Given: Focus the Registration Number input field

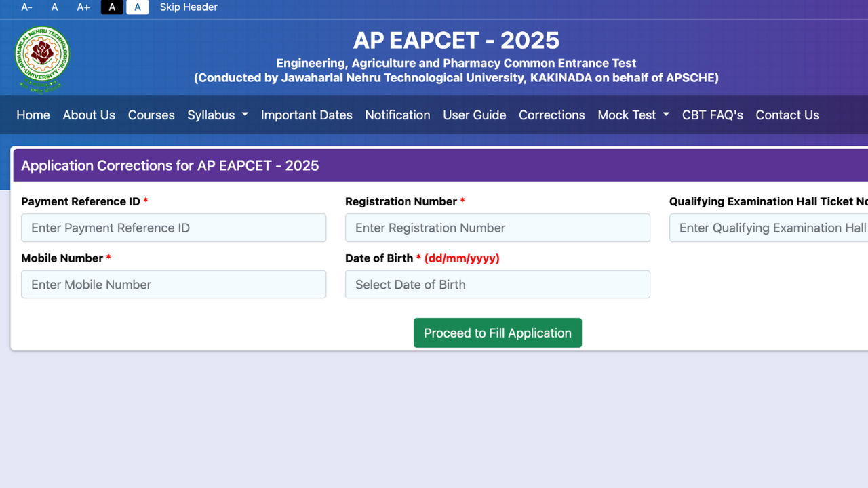Looking at the screenshot, I should click(x=498, y=228).
